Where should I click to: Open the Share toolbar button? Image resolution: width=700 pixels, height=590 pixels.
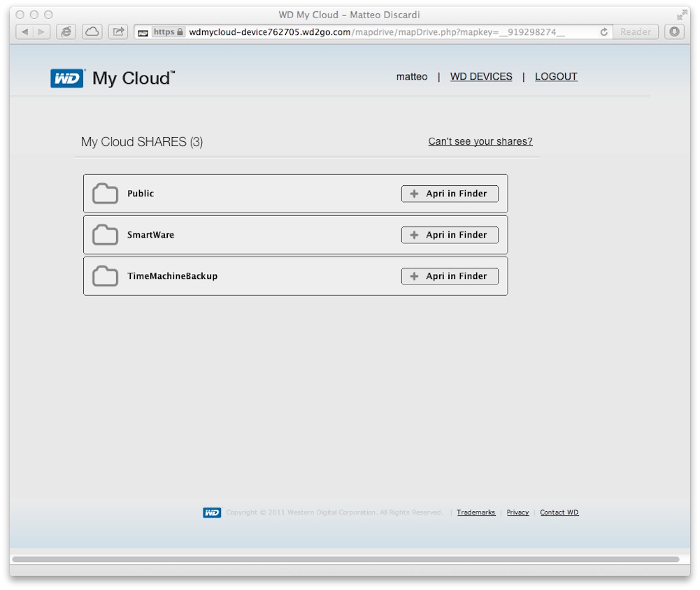click(x=118, y=31)
